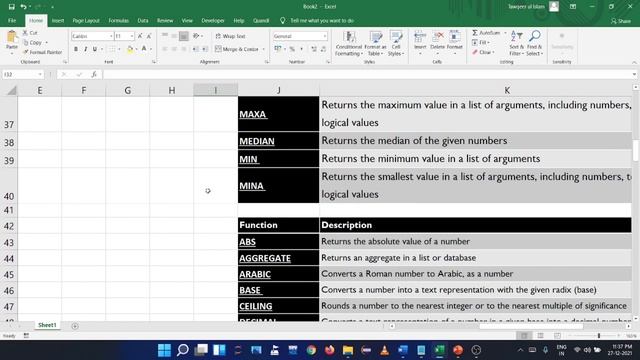
Task: Open Cell Styles gallery
Action: coord(396,43)
